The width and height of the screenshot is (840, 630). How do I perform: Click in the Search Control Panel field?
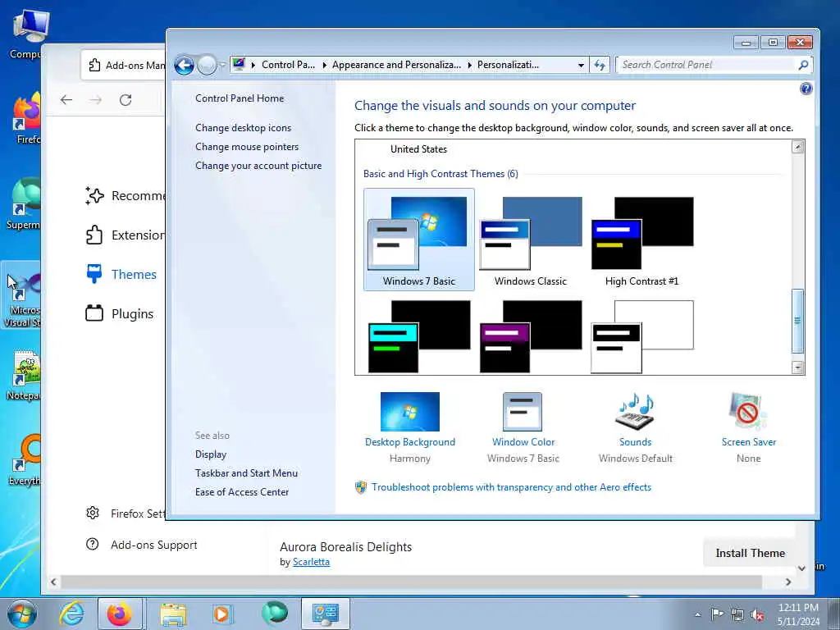pyautogui.click(x=707, y=65)
